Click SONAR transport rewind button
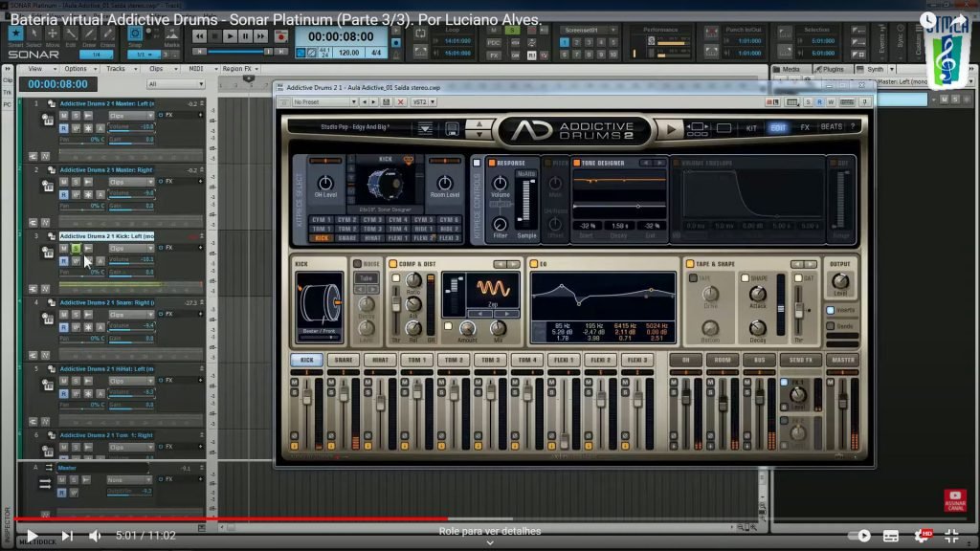 199,36
